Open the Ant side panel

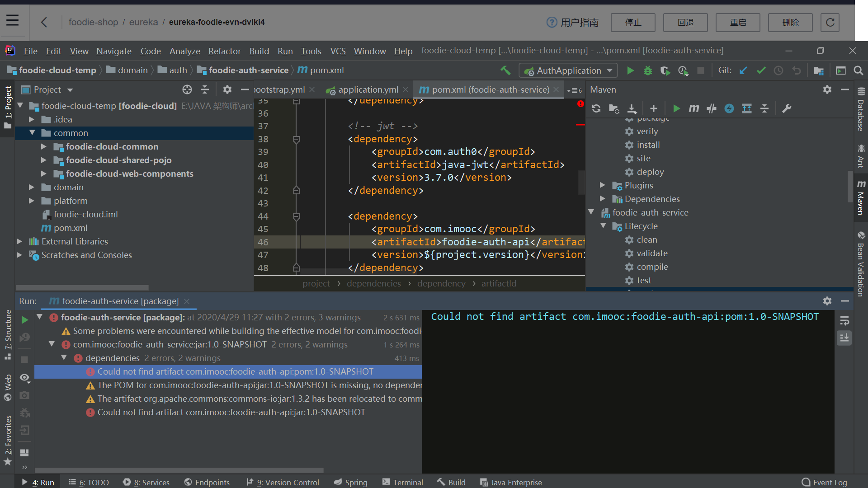[861, 156]
